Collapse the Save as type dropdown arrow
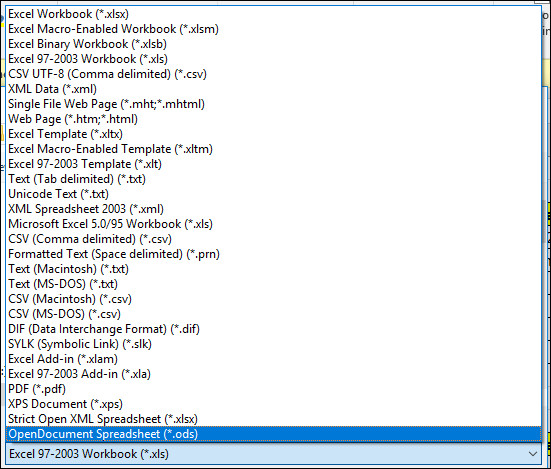551x469 pixels. pyautogui.click(x=533, y=454)
